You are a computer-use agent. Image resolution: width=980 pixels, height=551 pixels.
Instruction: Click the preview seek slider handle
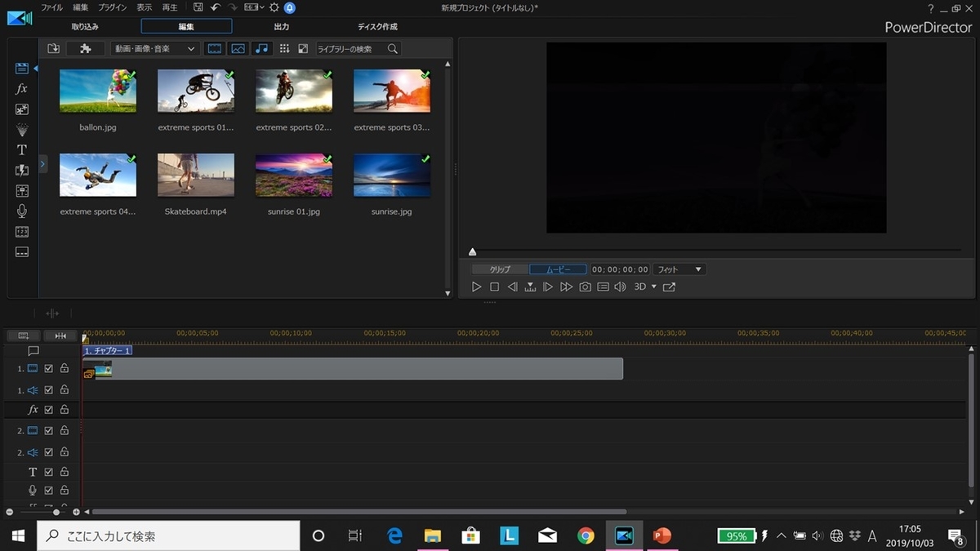coord(472,252)
